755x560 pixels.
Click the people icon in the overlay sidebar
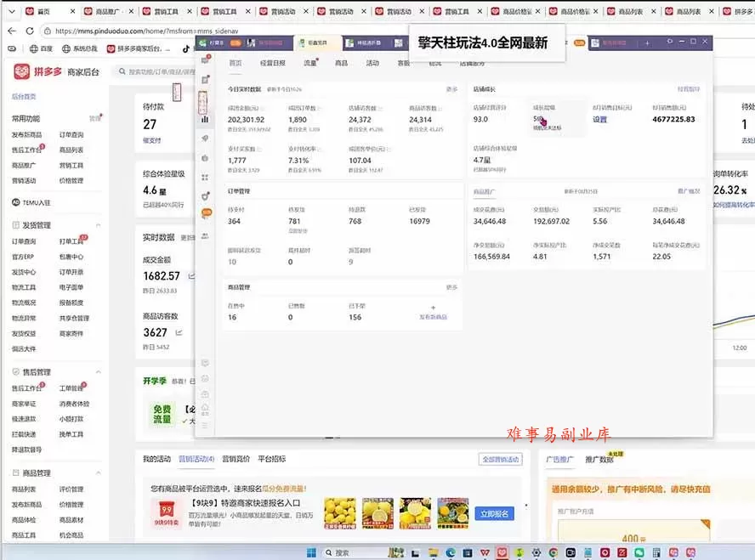tap(205, 236)
